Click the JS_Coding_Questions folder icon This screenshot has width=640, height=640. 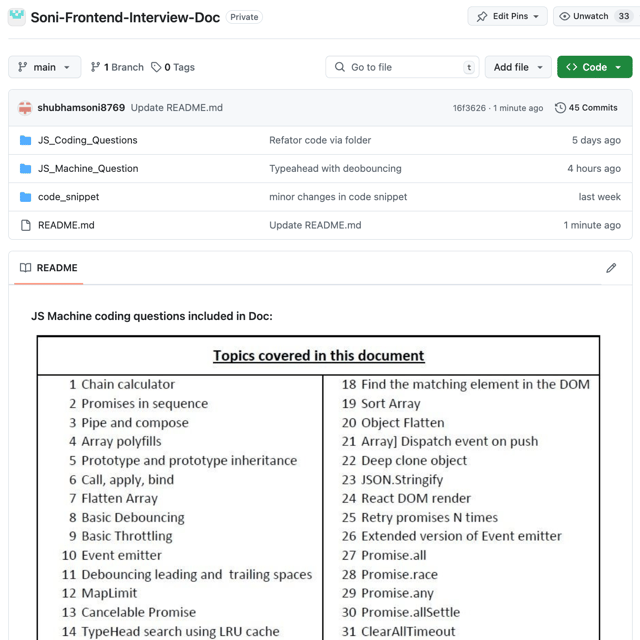26,140
